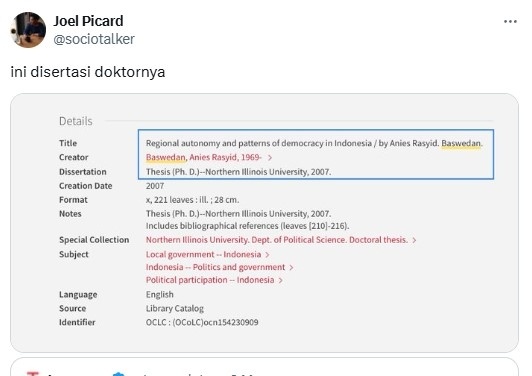The width and height of the screenshot is (532, 376).
Task: Click the 'Details' section heading
Action: pyautogui.click(x=76, y=121)
